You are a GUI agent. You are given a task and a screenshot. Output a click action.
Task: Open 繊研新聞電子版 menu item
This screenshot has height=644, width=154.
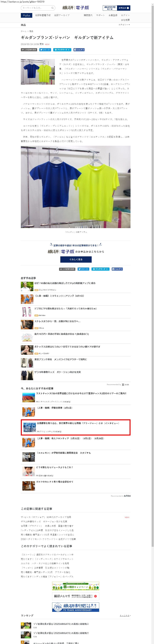(x=43, y=15)
